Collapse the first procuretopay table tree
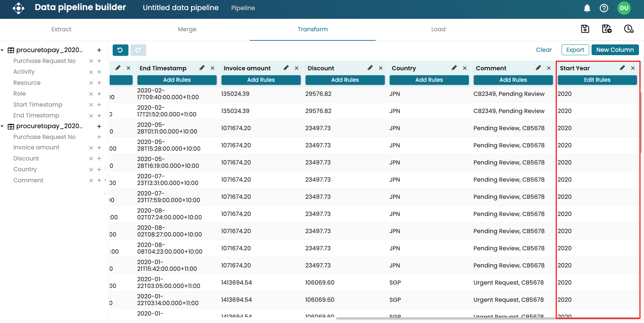Viewport: 644px width, 323px height. tap(2, 50)
